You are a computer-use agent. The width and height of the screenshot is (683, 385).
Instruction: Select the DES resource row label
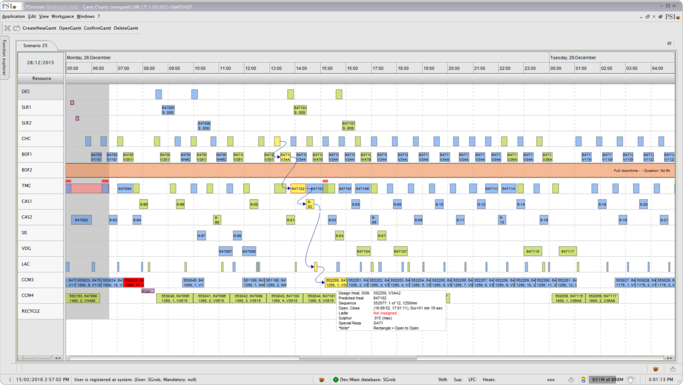click(x=41, y=92)
